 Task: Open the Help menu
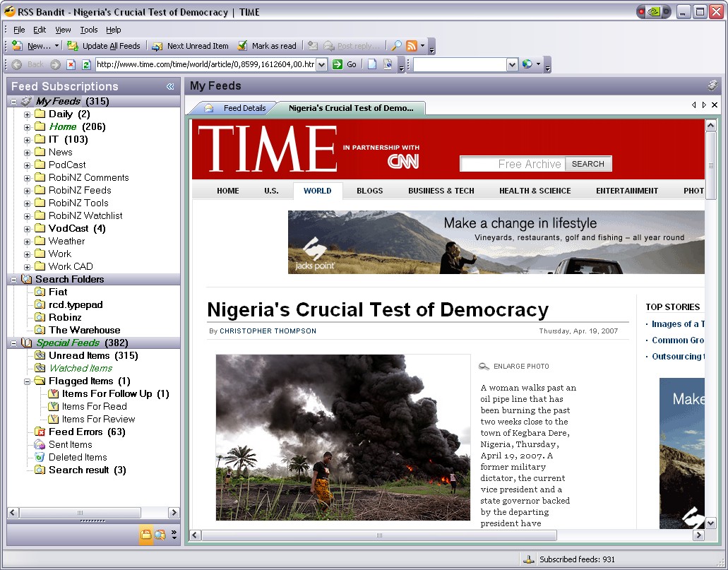tap(113, 30)
